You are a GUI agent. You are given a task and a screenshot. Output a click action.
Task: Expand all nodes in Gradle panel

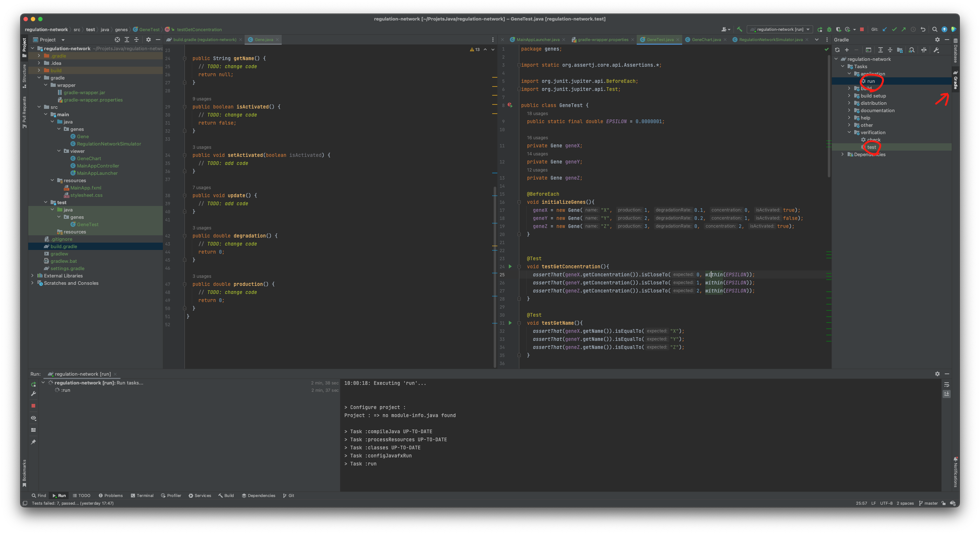click(x=880, y=50)
